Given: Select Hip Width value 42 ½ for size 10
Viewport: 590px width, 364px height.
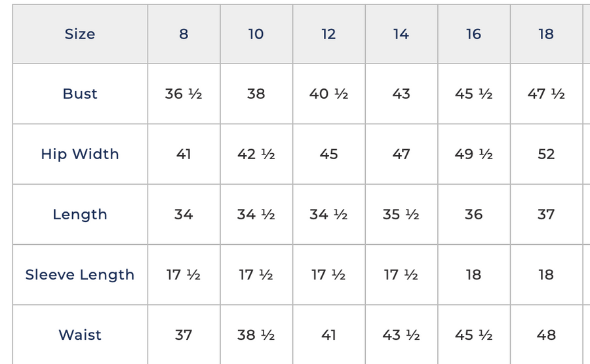Looking at the screenshot, I should (256, 154).
